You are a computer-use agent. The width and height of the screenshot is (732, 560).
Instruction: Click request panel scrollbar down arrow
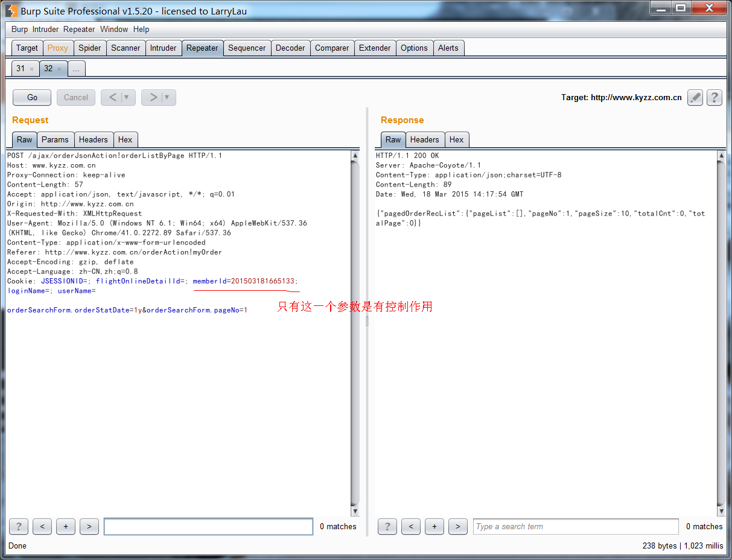pos(355,511)
